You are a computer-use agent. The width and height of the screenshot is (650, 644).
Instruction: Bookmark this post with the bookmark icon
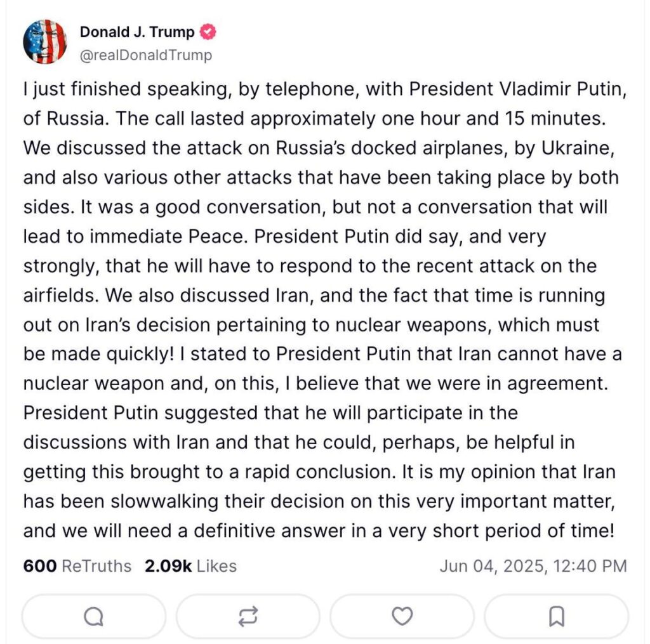tap(556, 615)
